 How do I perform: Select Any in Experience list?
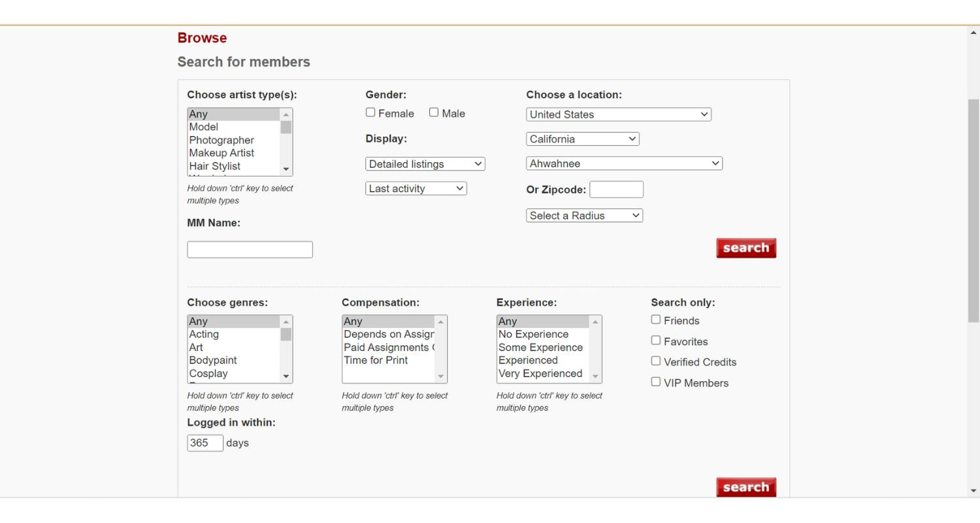pyautogui.click(x=543, y=322)
